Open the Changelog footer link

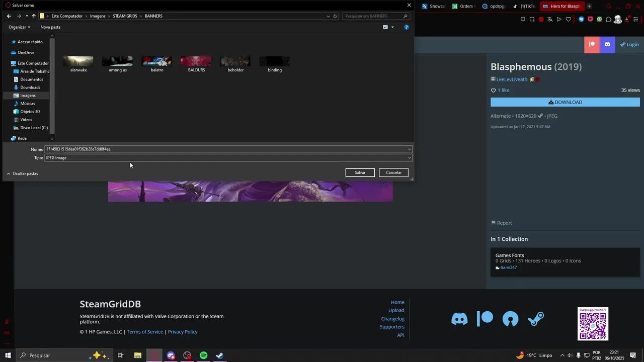[x=393, y=319]
